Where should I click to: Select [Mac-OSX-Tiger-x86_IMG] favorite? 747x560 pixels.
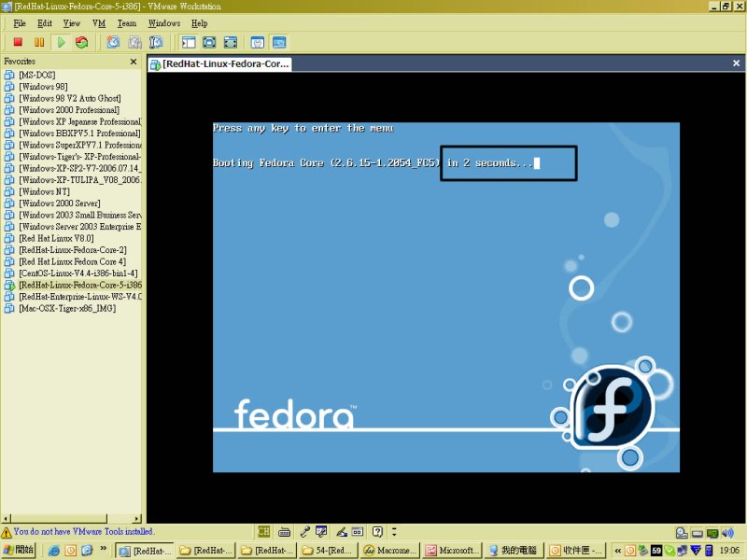click(x=67, y=308)
